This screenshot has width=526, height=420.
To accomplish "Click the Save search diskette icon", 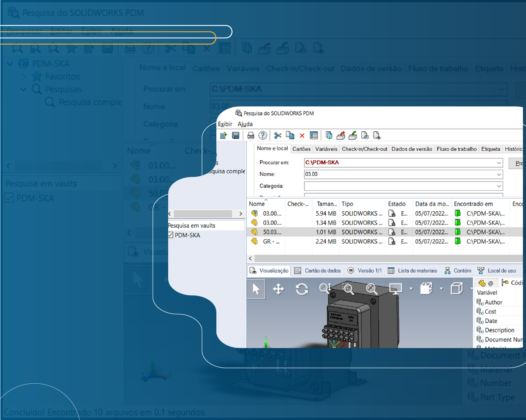I will point(236,135).
